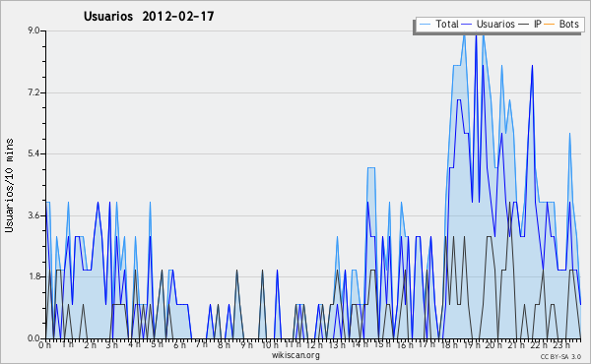The width and height of the screenshot is (591, 364).
Task: Click the '17 h' x-axis label
Action: click(x=427, y=344)
